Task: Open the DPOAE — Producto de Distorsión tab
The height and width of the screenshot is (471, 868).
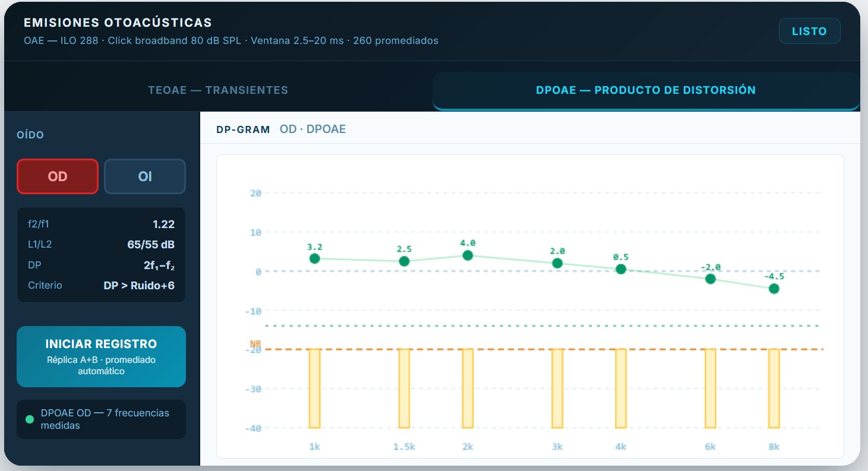Action: click(x=646, y=90)
